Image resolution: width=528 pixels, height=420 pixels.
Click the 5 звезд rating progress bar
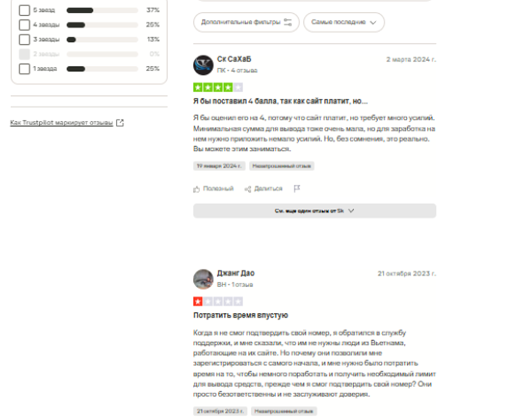102,10
